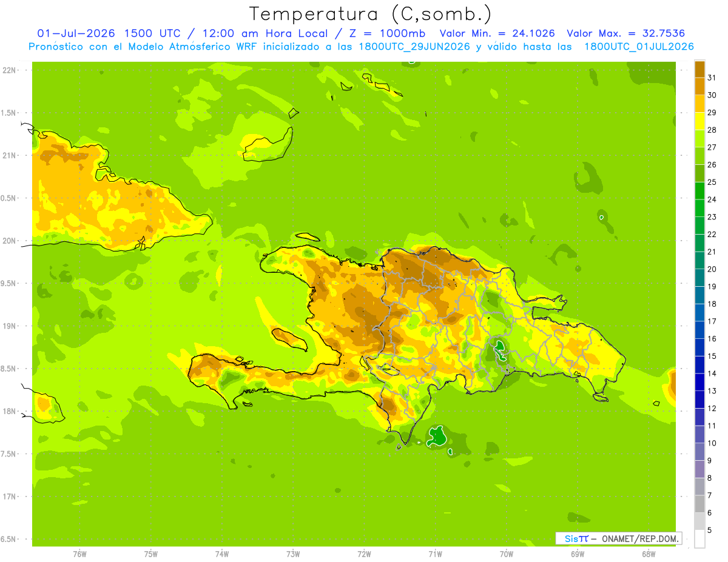Click the "76W" longitude label
Viewport: 728px width, 562px height.
click(x=79, y=554)
